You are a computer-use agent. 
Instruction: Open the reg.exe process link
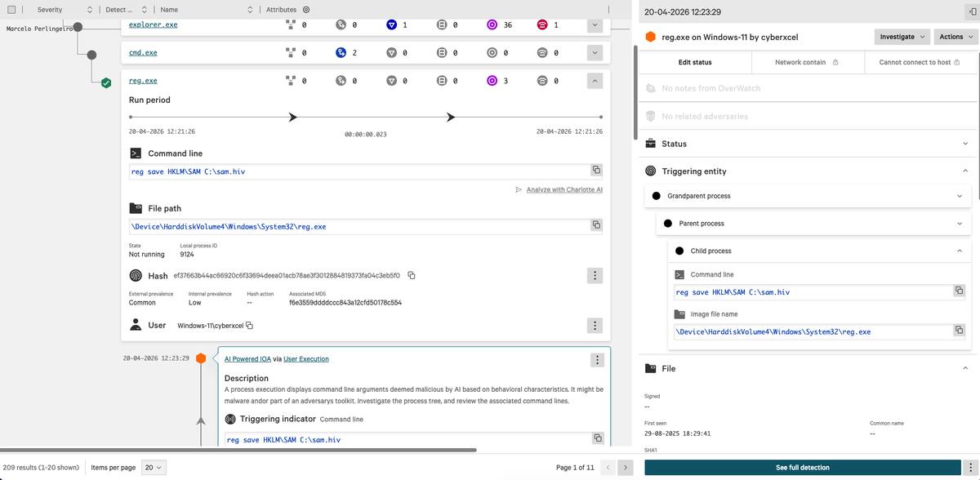point(143,81)
